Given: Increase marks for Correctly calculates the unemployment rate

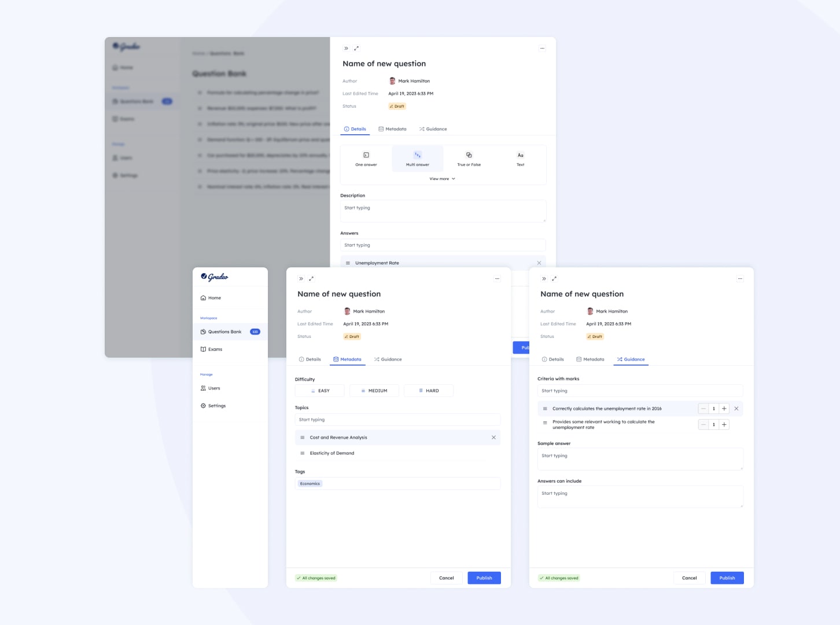Looking at the screenshot, I should (724, 409).
